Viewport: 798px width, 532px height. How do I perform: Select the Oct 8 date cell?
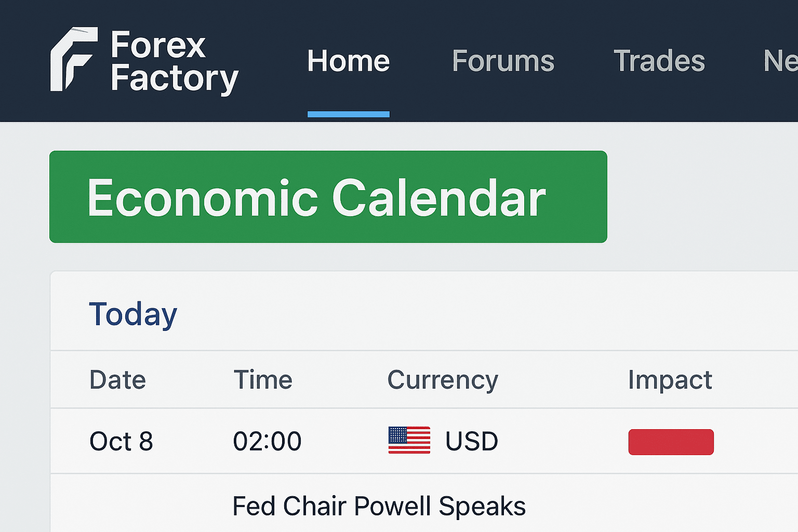click(121, 442)
